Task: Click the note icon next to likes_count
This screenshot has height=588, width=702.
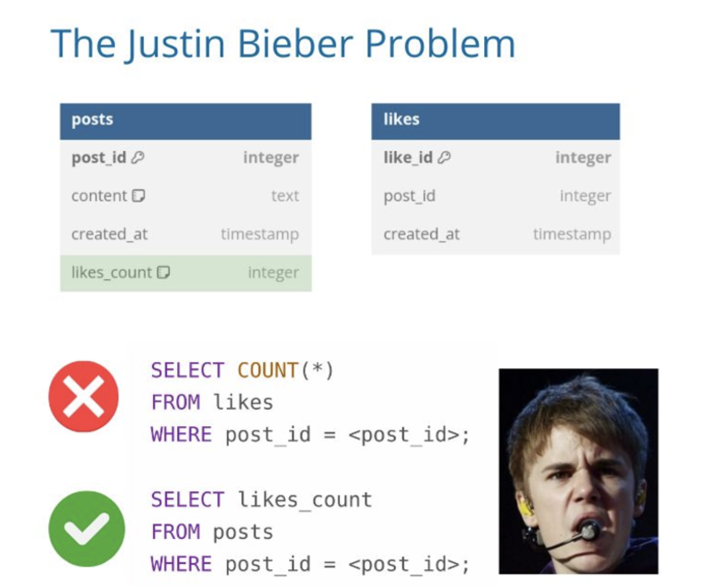Action: point(164,273)
